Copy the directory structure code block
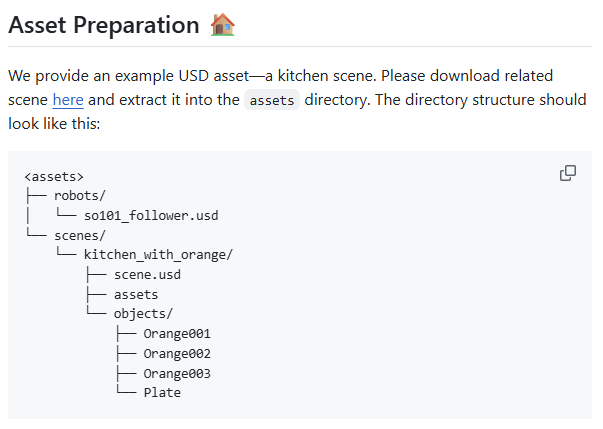The height and width of the screenshot is (429, 603). click(x=568, y=173)
